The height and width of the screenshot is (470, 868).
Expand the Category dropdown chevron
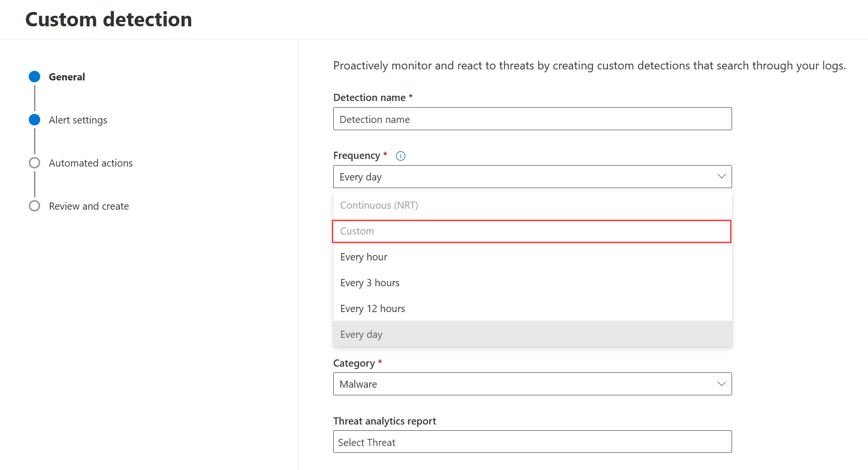point(721,384)
